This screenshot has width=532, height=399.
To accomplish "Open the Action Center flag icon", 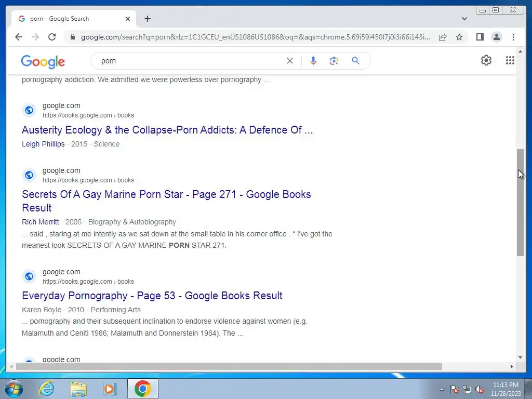I will 455,389.
